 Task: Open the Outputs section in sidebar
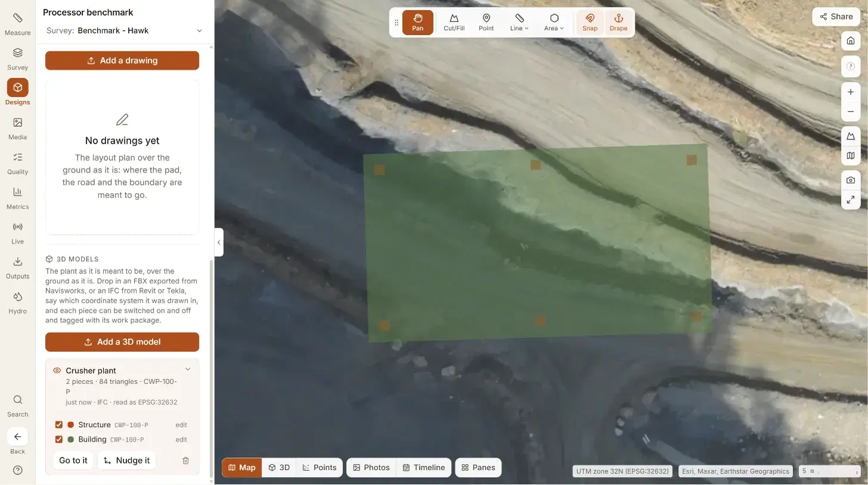[17, 268]
